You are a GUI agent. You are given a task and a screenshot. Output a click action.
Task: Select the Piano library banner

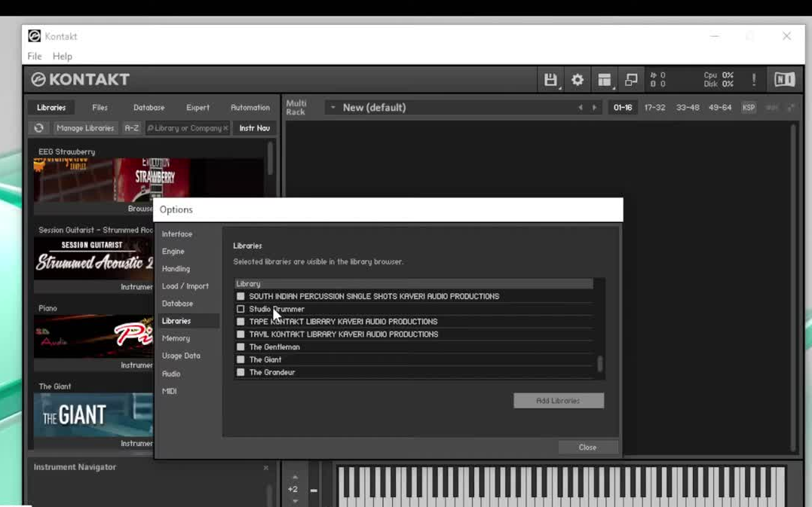pos(93,337)
